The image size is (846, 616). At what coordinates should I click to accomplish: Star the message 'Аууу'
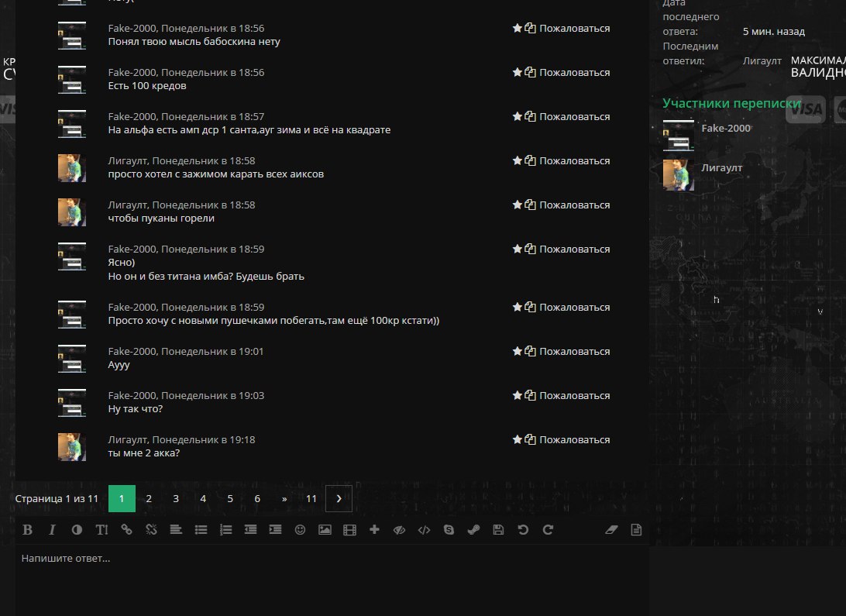pyautogui.click(x=517, y=351)
